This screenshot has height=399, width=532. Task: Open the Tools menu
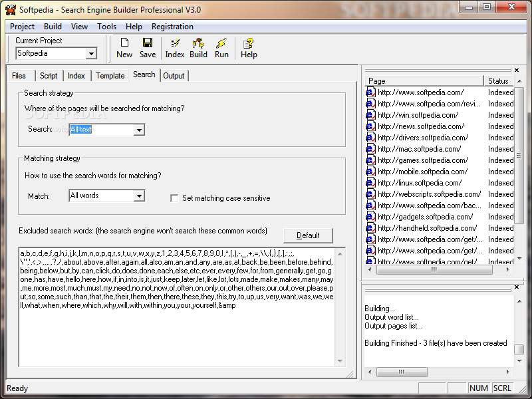click(x=106, y=27)
